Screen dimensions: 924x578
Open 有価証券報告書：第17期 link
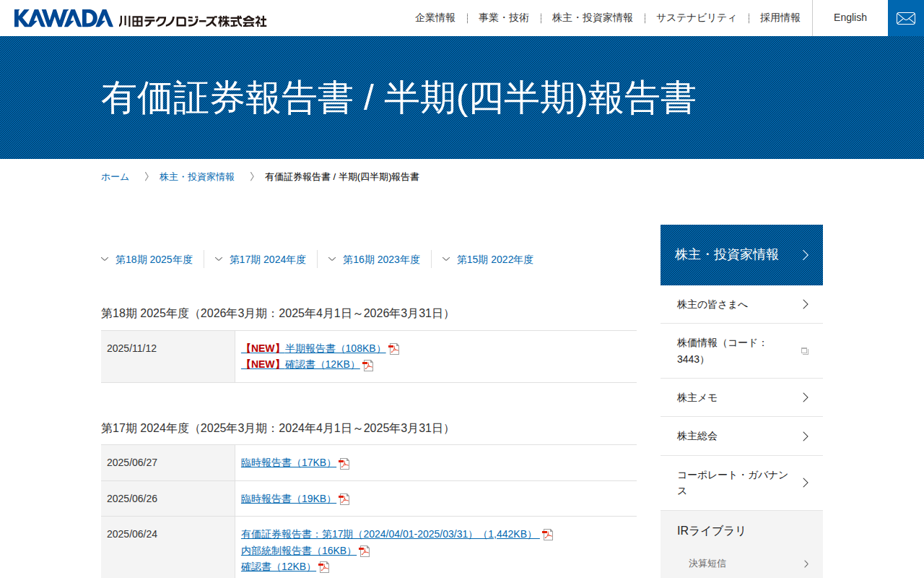point(391,534)
